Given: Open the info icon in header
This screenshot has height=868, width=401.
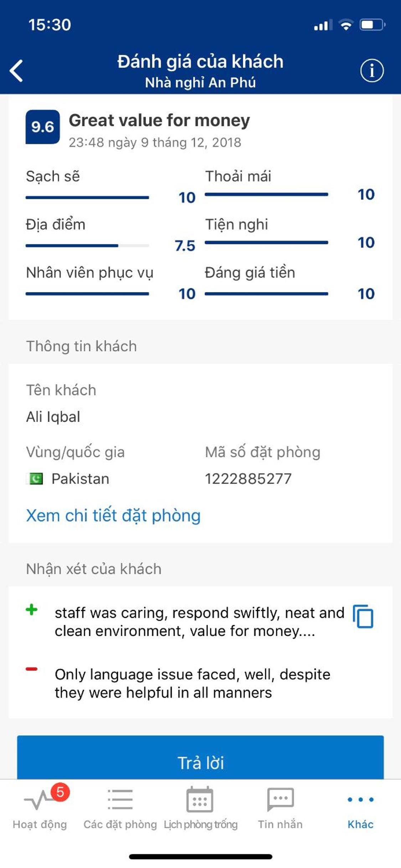Looking at the screenshot, I should pos(372,71).
